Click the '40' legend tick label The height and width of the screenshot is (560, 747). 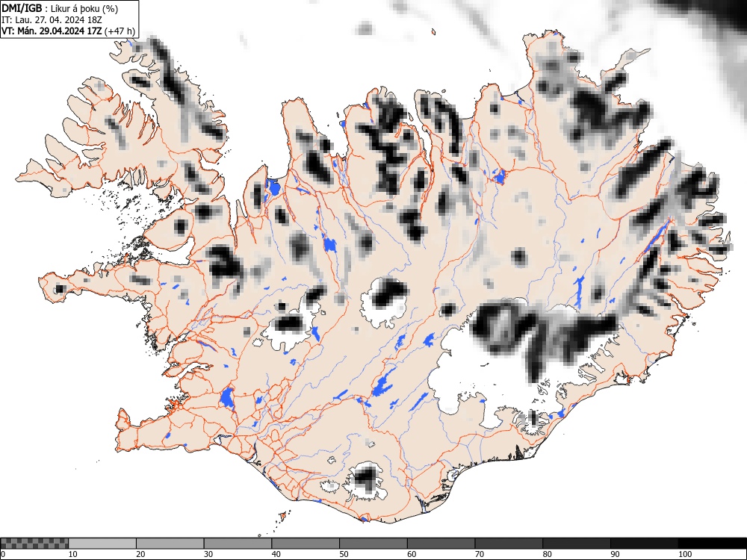click(x=276, y=554)
